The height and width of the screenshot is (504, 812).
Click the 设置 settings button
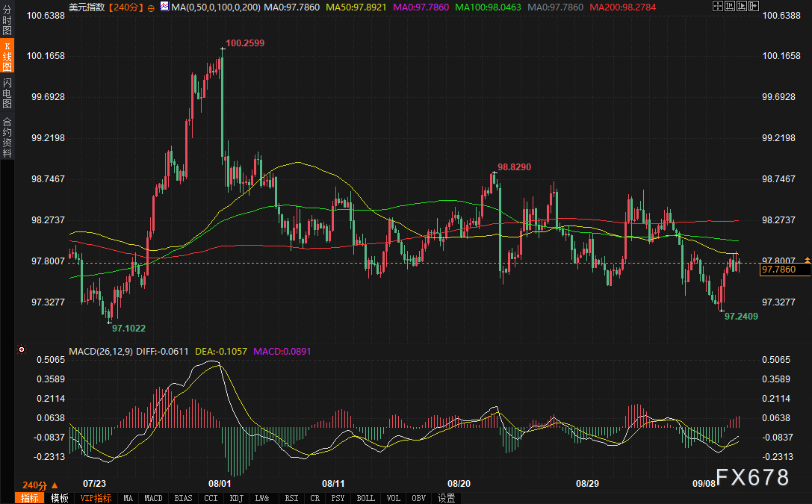pos(446,498)
